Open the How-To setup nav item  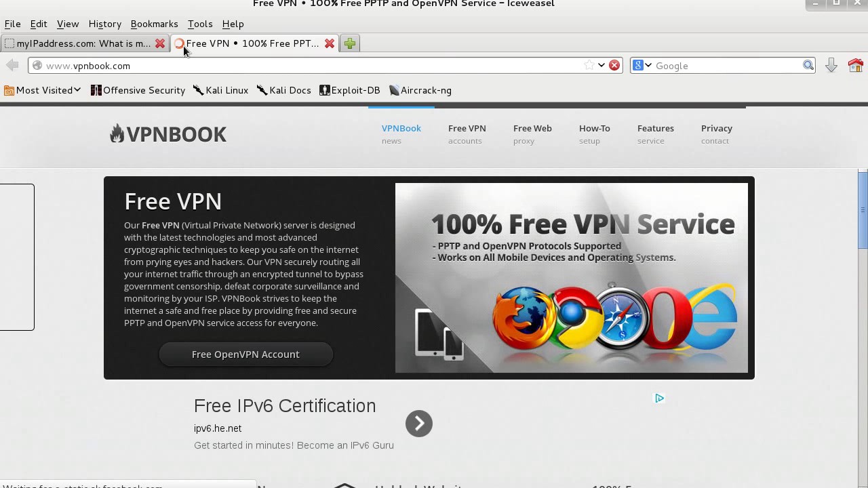pos(594,134)
